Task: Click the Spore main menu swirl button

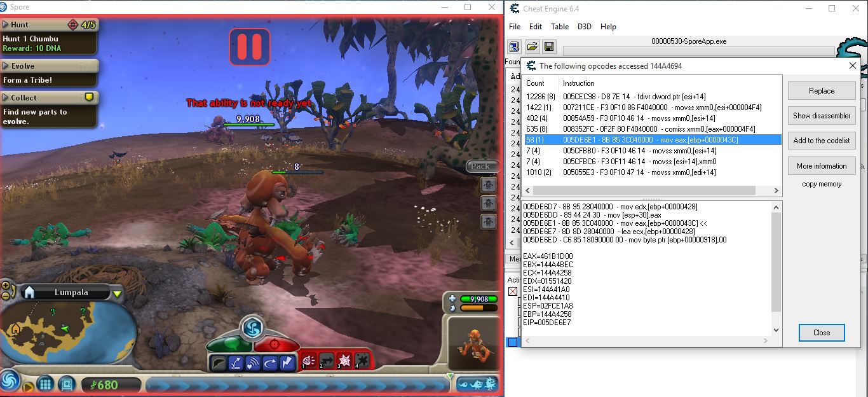Action: click(10, 382)
